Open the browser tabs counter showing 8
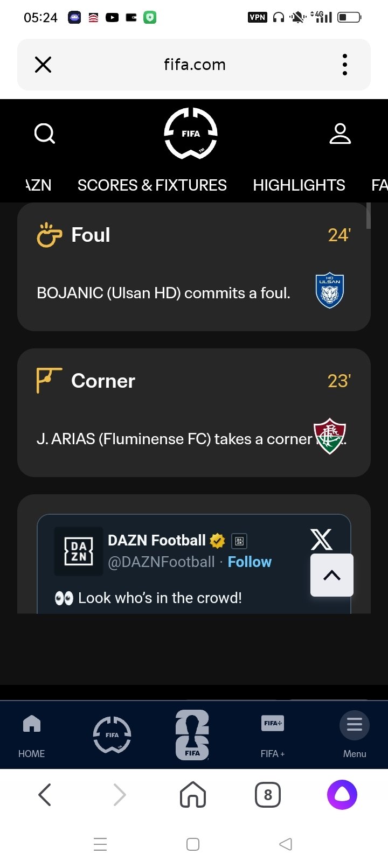The height and width of the screenshot is (868, 388). (268, 795)
